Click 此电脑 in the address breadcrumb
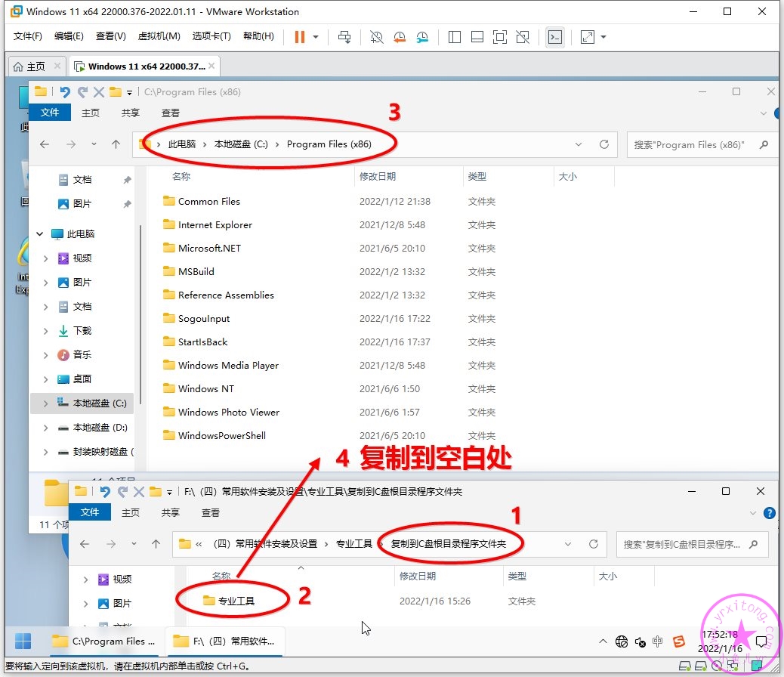 pos(182,144)
